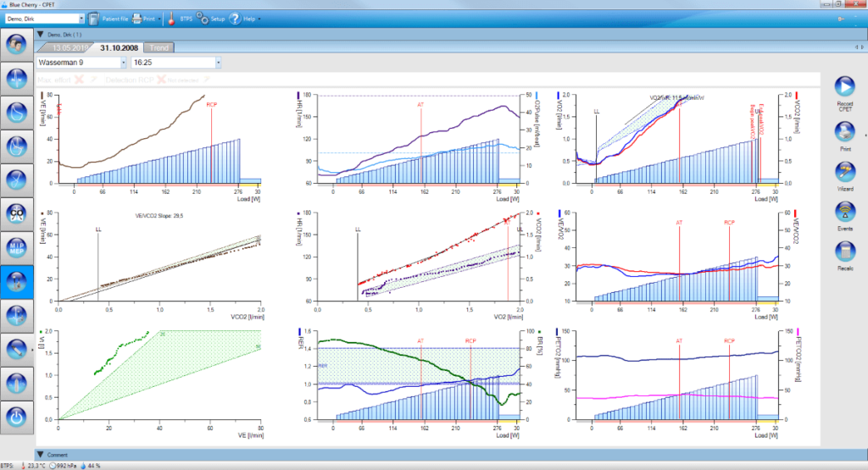
Task: Expand the 16:25 time dropdown
Action: click(x=219, y=62)
